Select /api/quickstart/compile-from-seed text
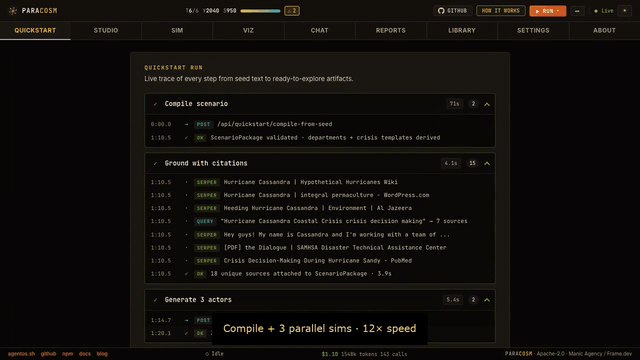 pyautogui.click(x=274, y=124)
